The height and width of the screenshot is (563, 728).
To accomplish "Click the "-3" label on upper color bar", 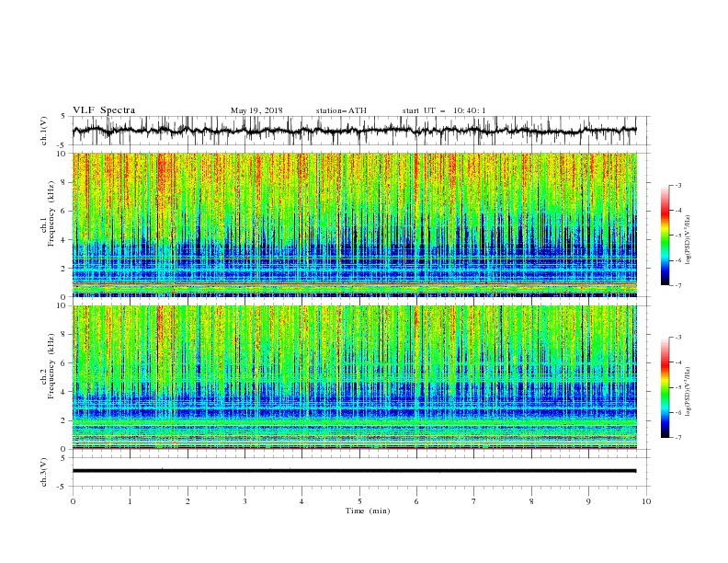I will tap(677, 185).
